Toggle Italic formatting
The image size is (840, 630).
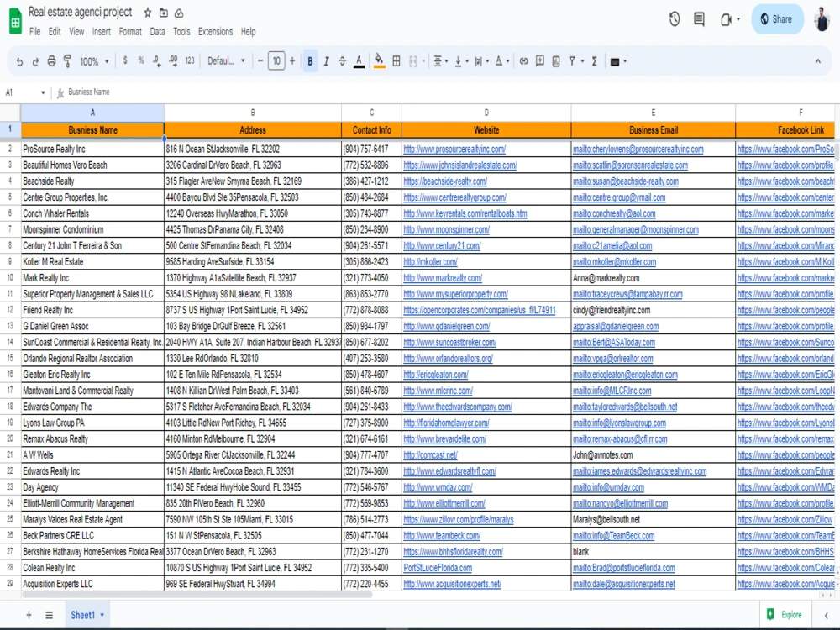point(326,61)
